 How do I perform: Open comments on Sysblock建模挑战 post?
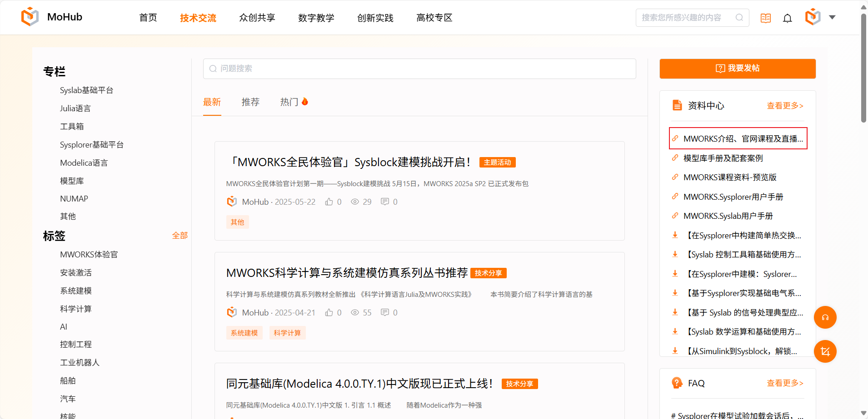pos(385,202)
